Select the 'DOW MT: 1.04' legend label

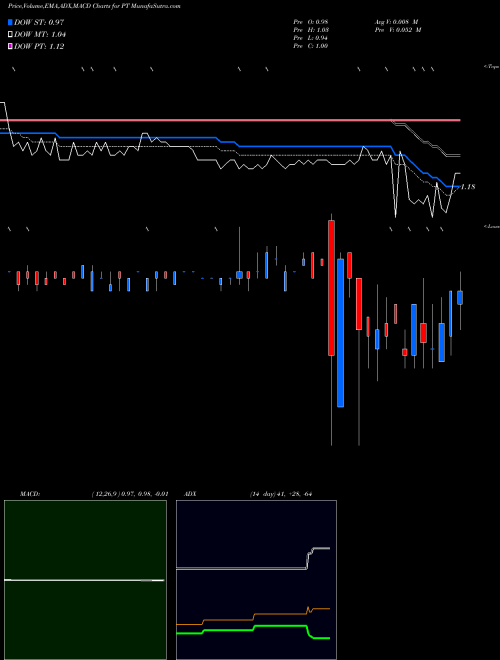(40, 35)
